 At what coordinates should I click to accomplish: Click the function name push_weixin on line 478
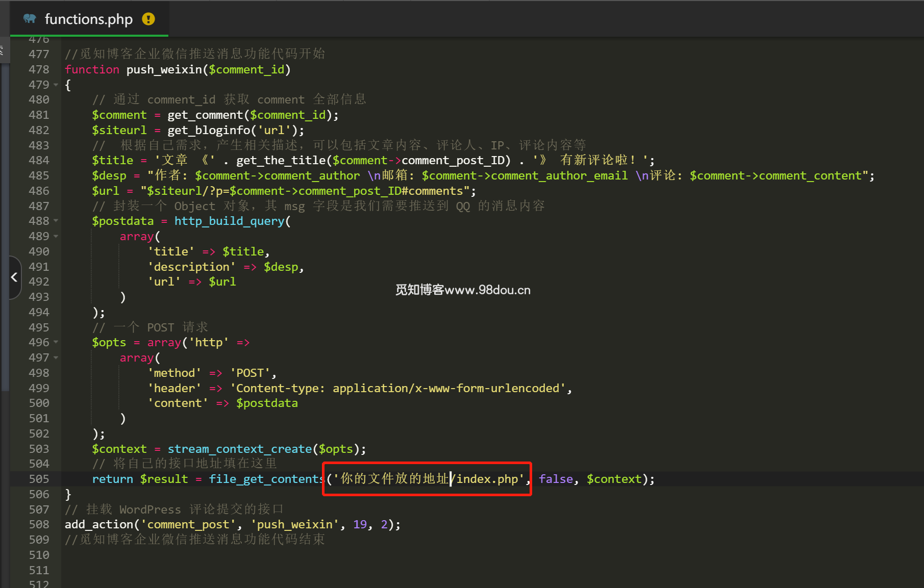coord(164,69)
